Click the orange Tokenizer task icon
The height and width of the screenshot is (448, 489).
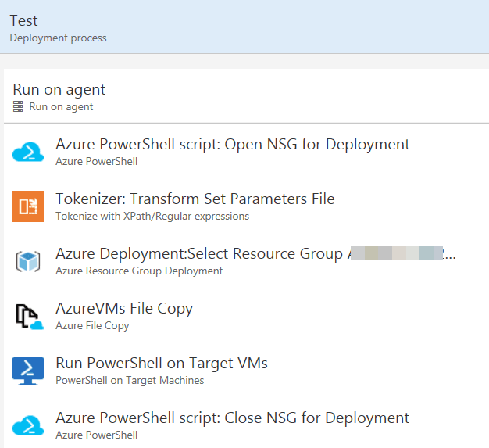click(x=28, y=206)
